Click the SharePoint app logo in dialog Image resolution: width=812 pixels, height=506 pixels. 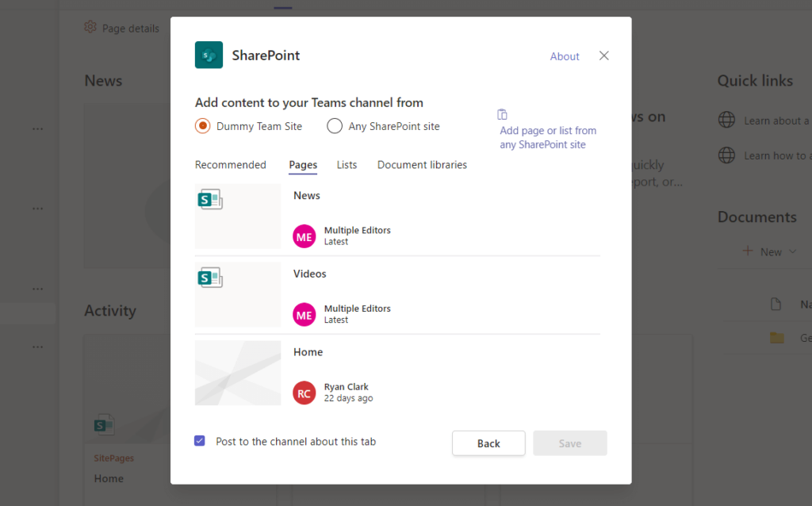point(209,55)
